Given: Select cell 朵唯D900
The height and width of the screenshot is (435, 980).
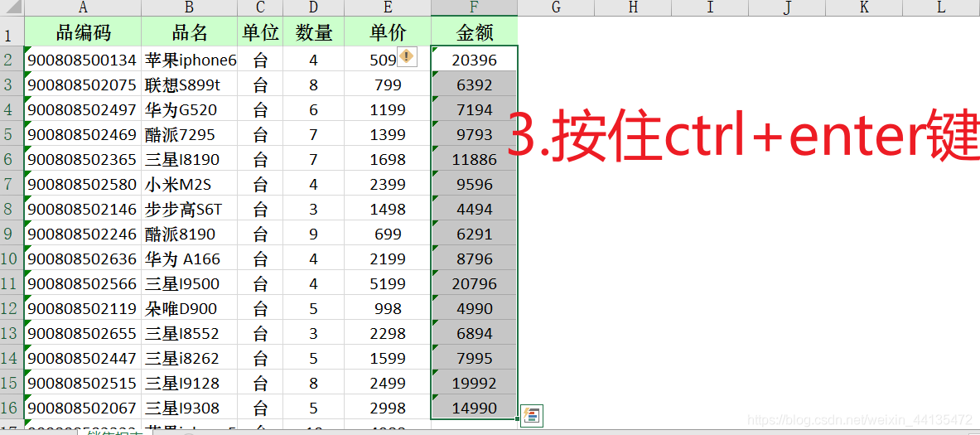Looking at the screenshot, I should tap(190, 308).
